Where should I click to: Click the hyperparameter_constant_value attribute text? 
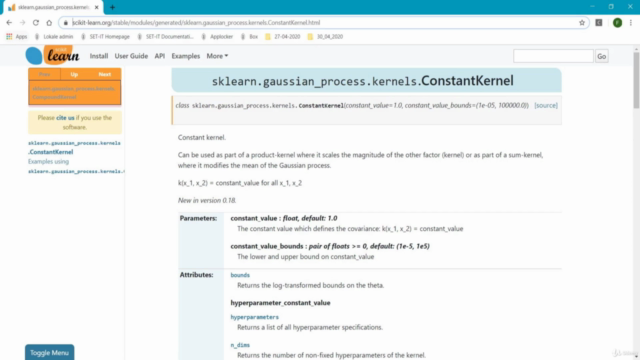click(280, 303)
